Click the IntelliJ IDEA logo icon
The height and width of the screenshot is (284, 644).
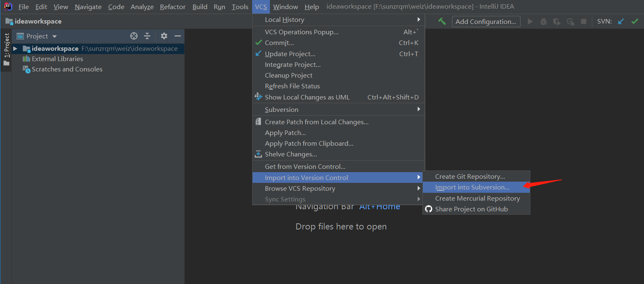coord(8,7)
